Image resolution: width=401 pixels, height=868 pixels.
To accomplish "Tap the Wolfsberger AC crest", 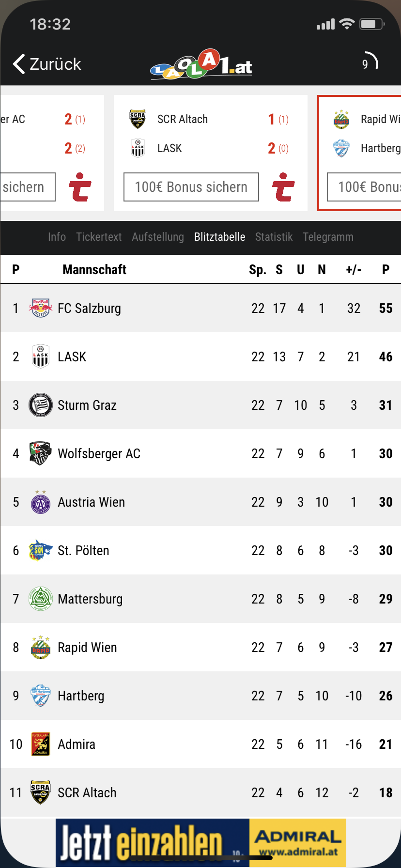I will [41, 453].
